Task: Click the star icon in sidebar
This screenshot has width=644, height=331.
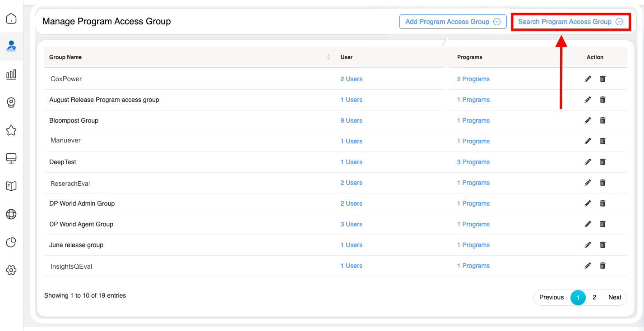Action: (x=11, y=130)
